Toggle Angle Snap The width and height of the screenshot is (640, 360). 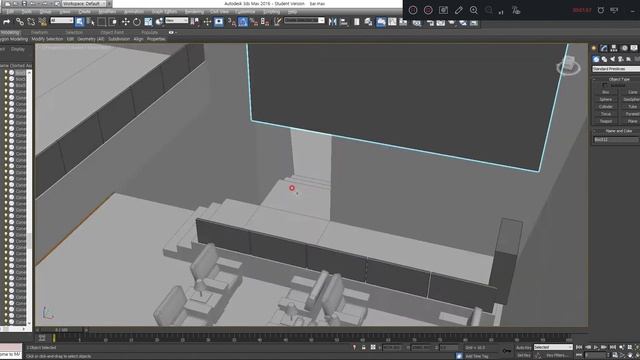tap(242, 22)
